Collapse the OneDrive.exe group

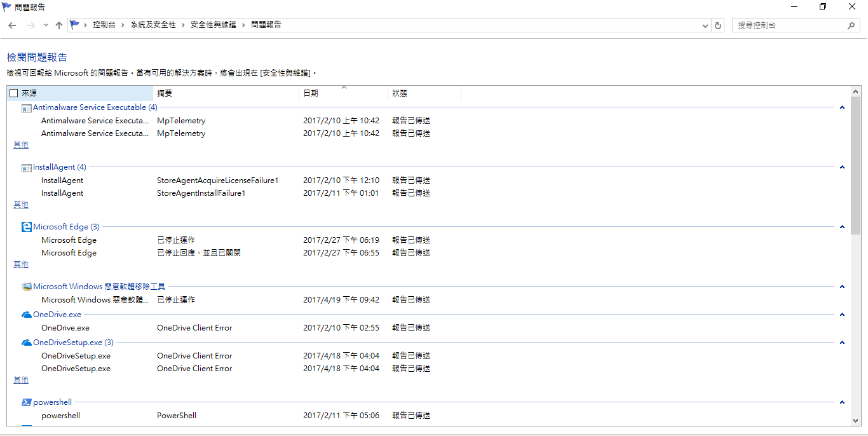point(842,315)
